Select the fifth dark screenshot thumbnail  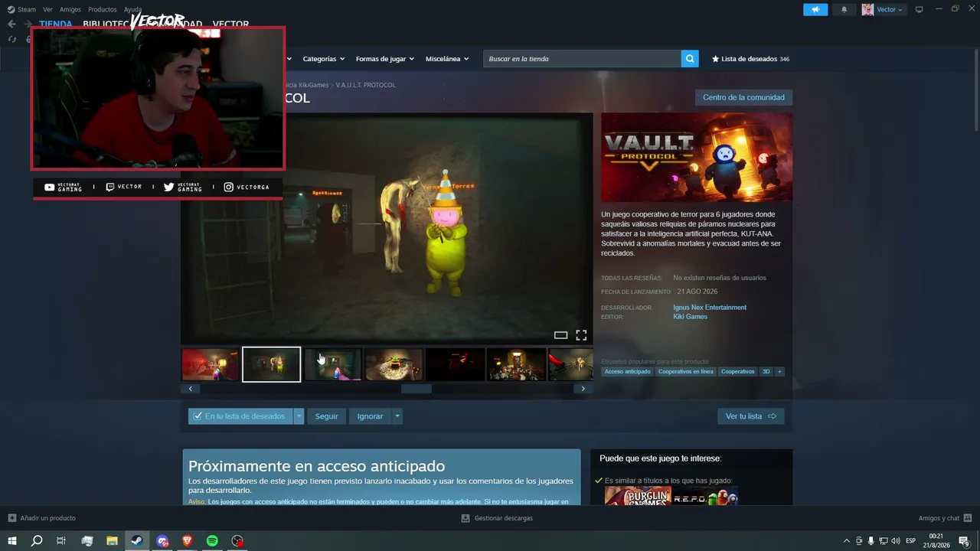click(456, 364)
